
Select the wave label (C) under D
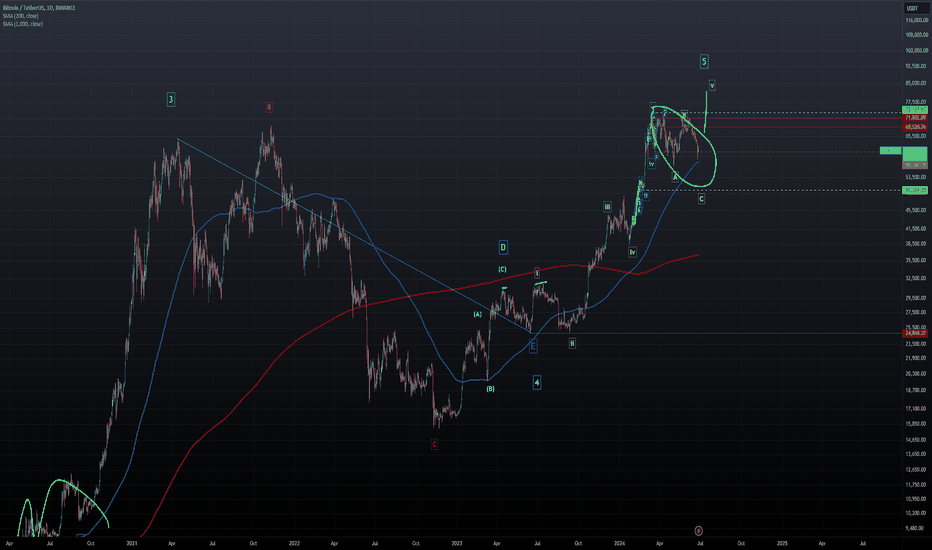(502, 269)
